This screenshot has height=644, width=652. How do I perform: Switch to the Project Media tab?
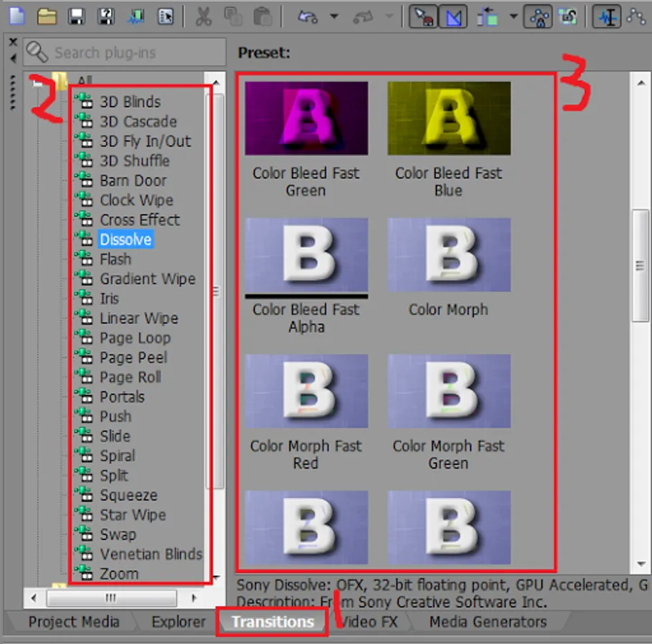pyautogui.click(x=74, y=622)
